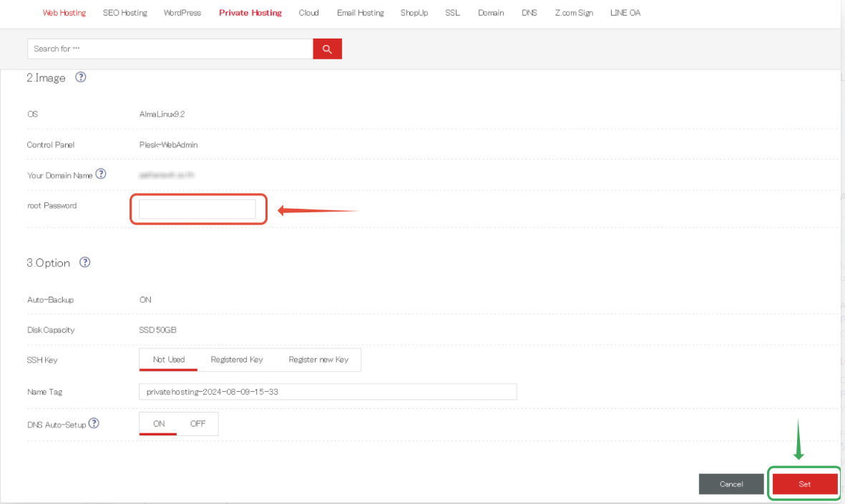Image resolution: width=845 pixels, height=504 pixels.
Task: Click the Plesk-WebAdmin control panel value
Action: click(168, 145)
